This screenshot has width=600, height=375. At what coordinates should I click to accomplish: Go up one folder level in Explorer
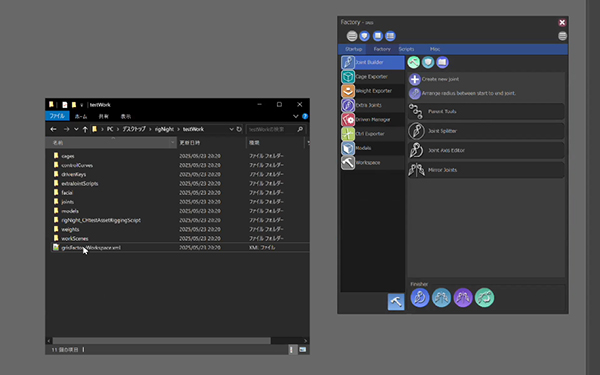(x=85, y=129)
